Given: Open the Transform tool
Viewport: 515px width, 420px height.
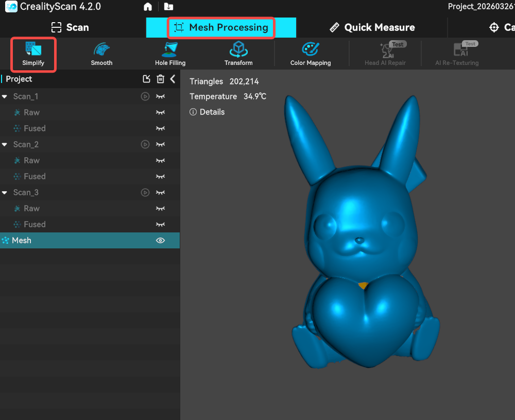Looking at the screenshot, I should (x=238, y=51).
